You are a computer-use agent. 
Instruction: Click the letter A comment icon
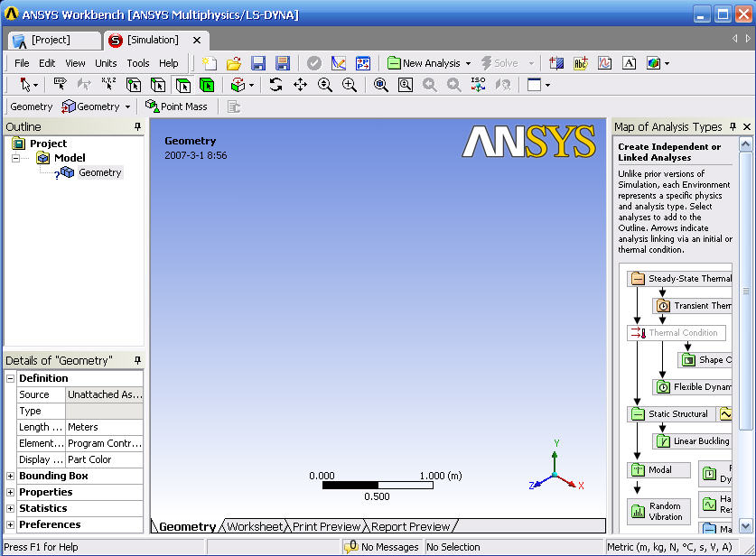[x=629, y=63]
